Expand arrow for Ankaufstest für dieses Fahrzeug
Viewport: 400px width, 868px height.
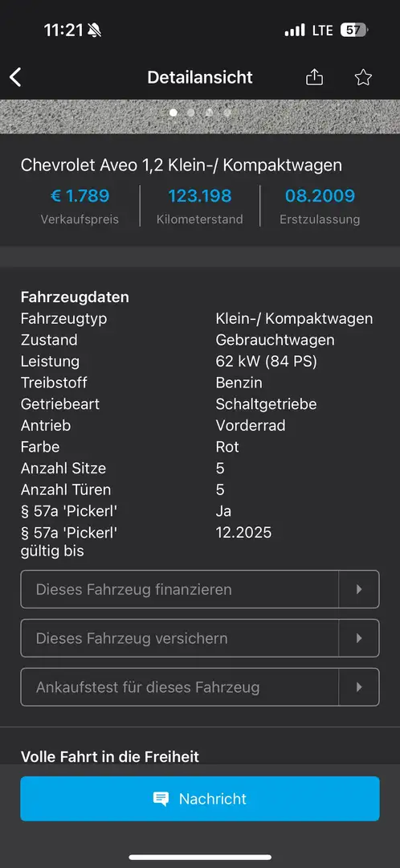pyautogui.click(x=359, y=687)
